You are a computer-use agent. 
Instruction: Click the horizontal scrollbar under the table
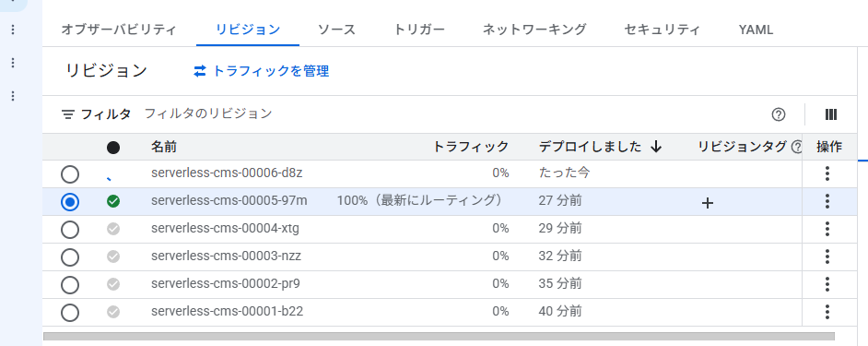click(439, 336)
